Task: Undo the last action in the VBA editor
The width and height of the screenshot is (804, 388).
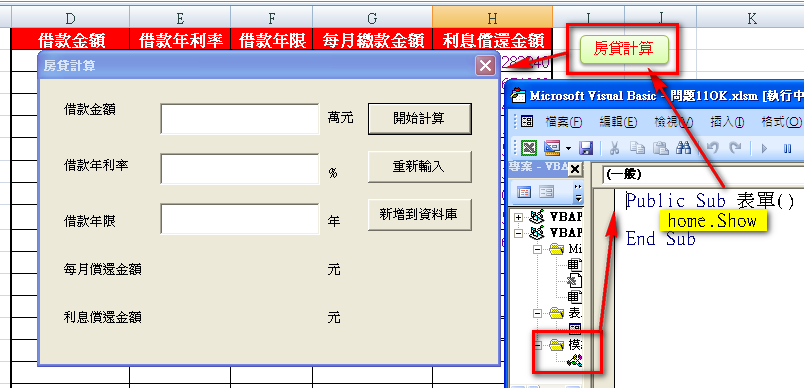Action: click(712, 148)
